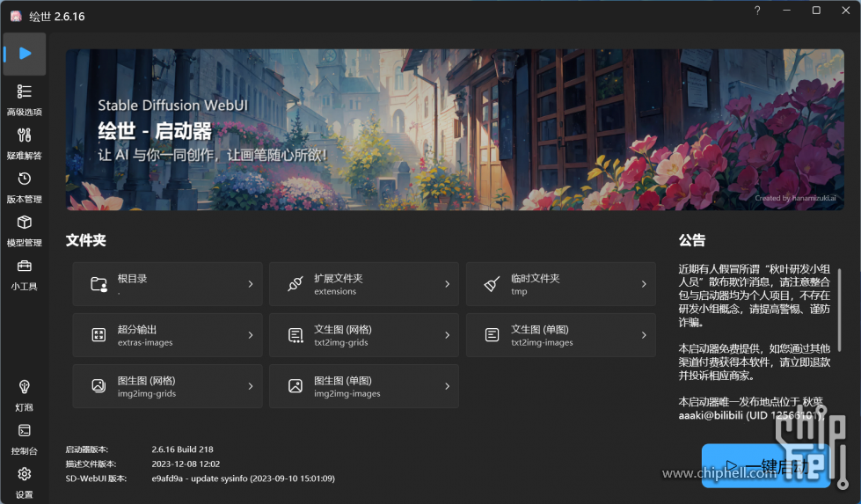Click the 描述文件版本 label

pyautogui.click(x=91, y=464)
